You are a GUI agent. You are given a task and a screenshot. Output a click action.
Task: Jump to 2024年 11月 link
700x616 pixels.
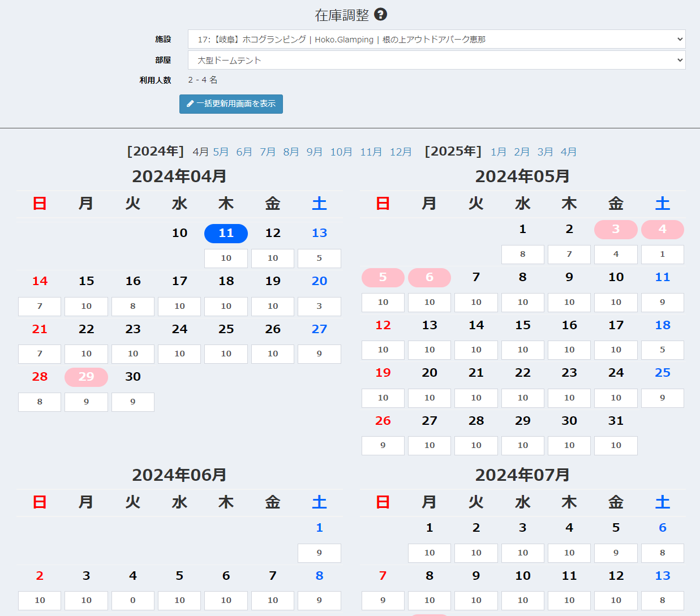coord(371,152)
